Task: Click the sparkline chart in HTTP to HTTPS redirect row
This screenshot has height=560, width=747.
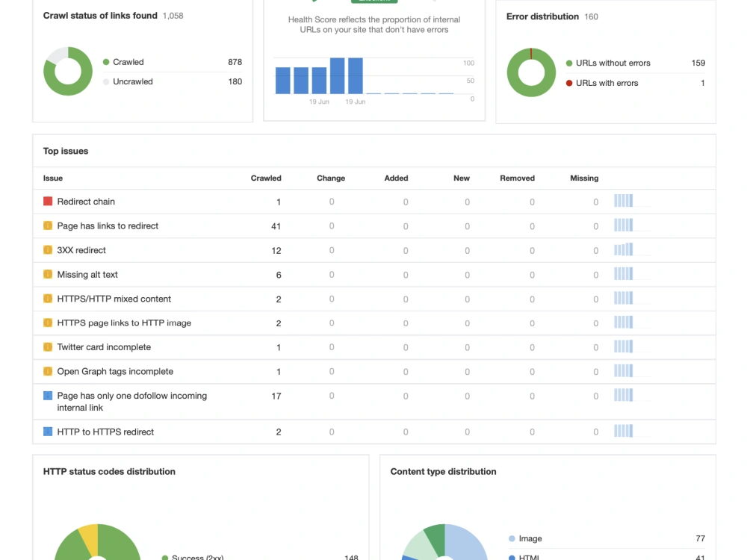Action: (x=623, y=431)
